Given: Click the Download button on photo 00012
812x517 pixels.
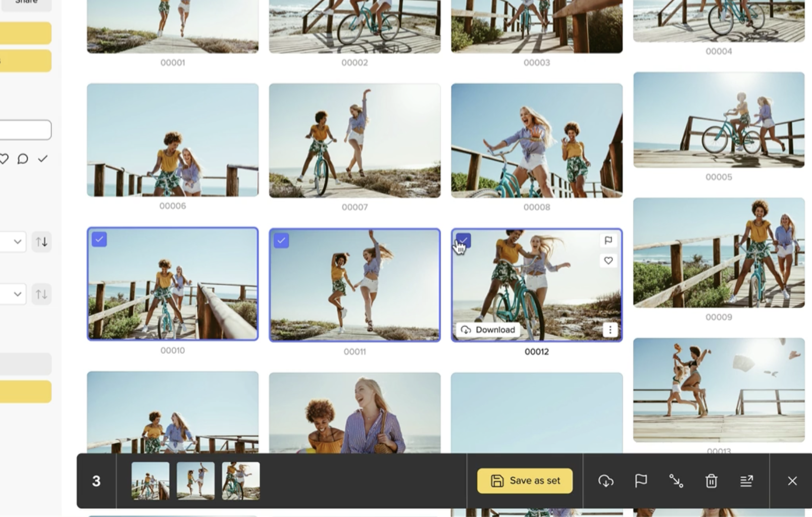Looking at the screenshot, I should 488,330.
